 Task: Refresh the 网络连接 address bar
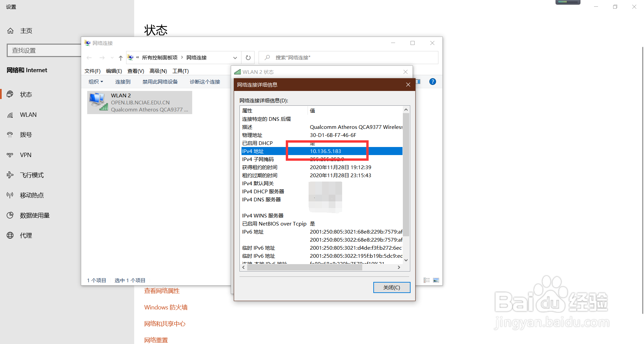248,58
